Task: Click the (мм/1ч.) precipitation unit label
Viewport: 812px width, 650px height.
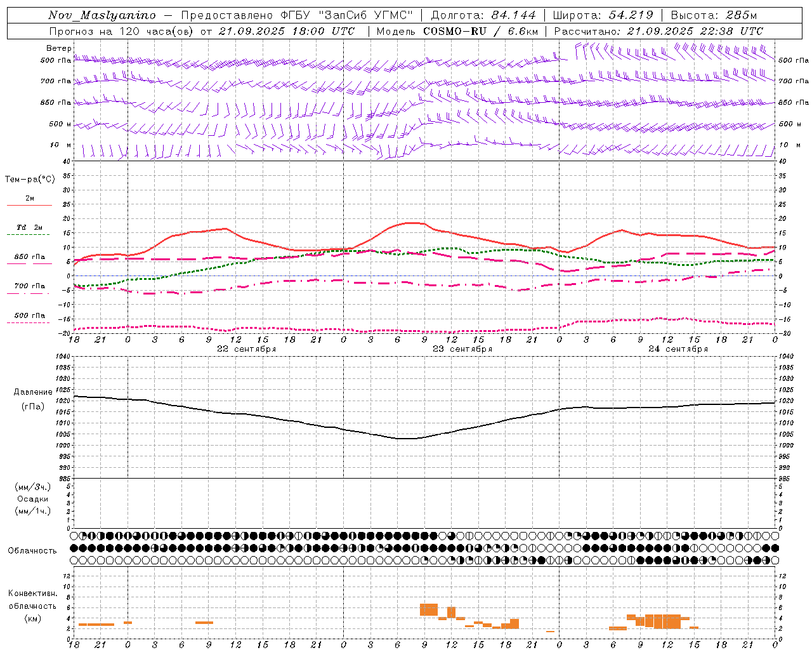Action: pyautogui.click(x=33, y=511)
